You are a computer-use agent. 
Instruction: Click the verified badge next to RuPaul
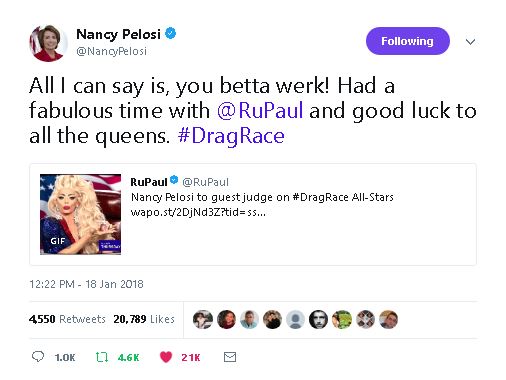coord(174,180)
